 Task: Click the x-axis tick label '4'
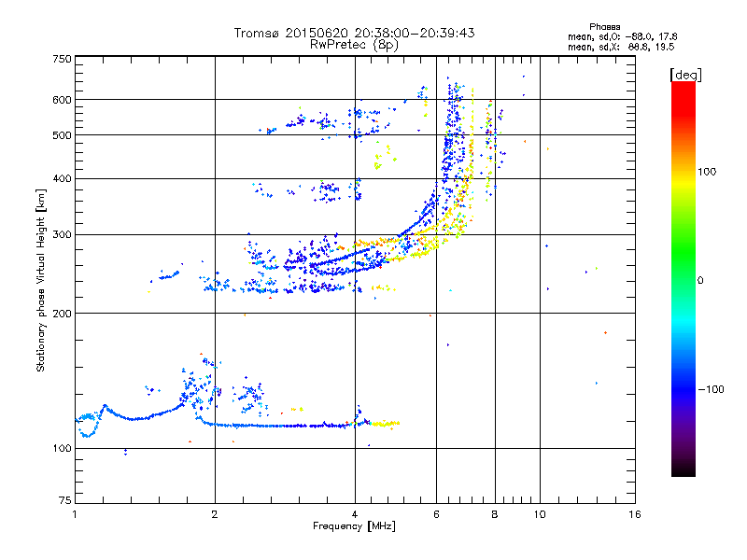tap(355, 514)
